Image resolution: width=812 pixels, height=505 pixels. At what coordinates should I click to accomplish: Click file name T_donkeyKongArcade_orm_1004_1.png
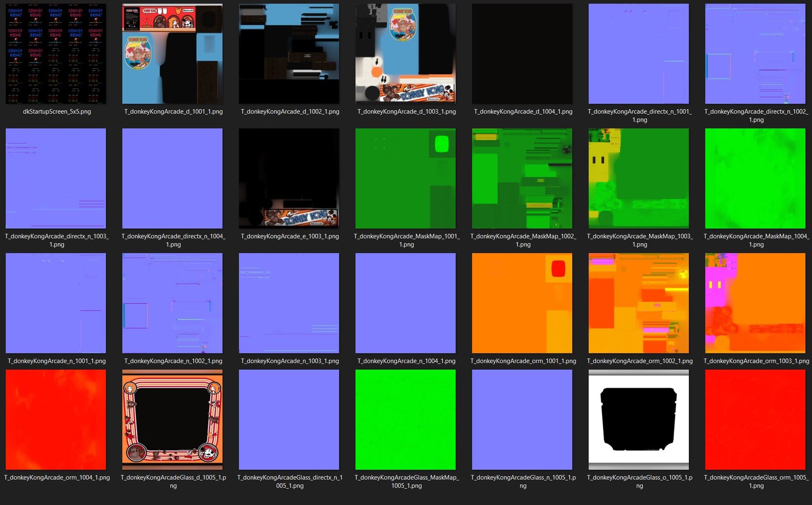(57, 477)
